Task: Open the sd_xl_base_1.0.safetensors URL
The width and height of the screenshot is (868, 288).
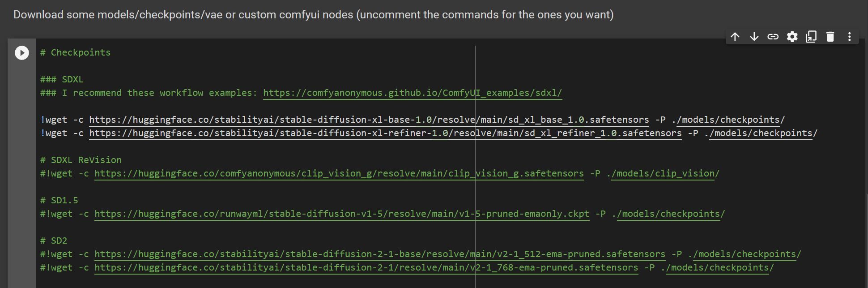Action: (369, 120)
